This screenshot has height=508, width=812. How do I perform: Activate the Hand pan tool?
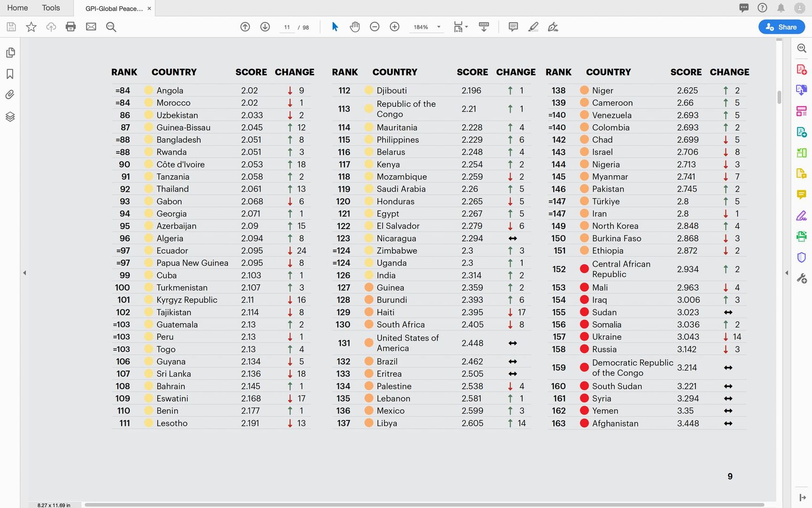click(355, 27)
